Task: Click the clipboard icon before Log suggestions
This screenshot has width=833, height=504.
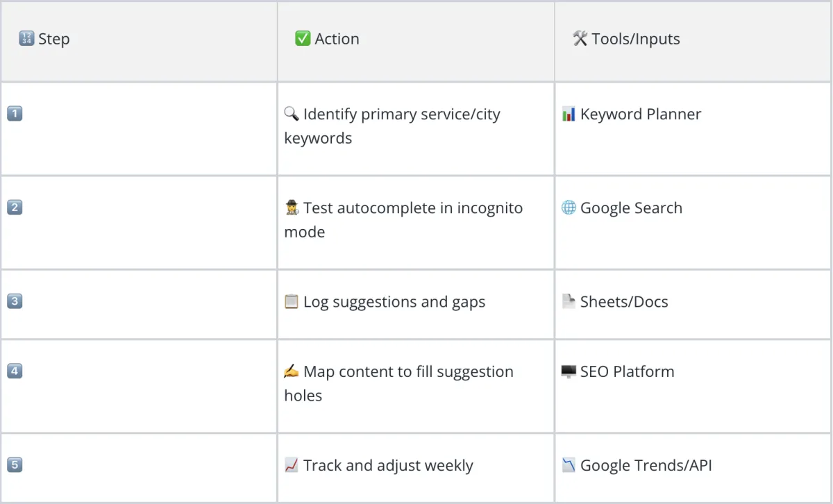Action: (x=292, y=302)
